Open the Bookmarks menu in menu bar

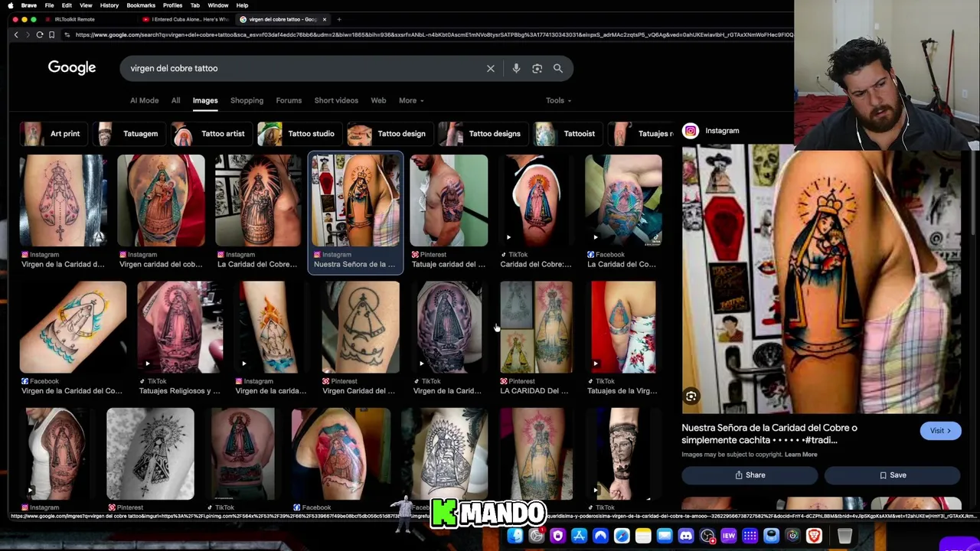pos(141,5)
